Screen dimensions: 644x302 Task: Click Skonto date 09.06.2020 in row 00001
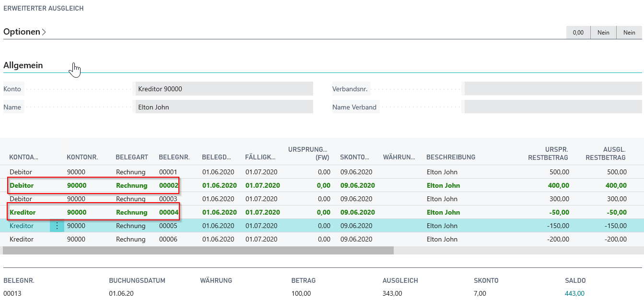point(356,172)
